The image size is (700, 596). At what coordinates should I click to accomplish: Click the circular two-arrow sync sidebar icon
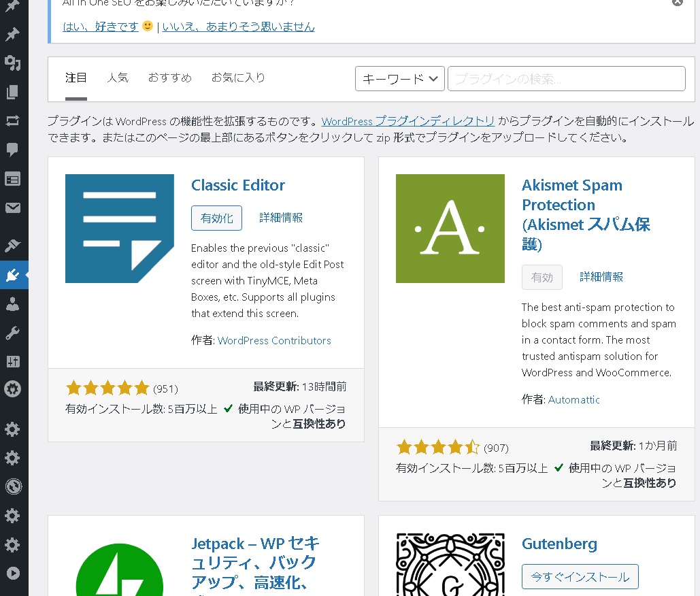tap(14, 486)
